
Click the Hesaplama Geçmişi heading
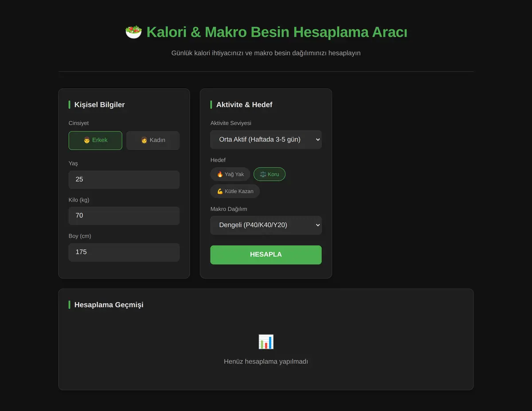point(109,305)
